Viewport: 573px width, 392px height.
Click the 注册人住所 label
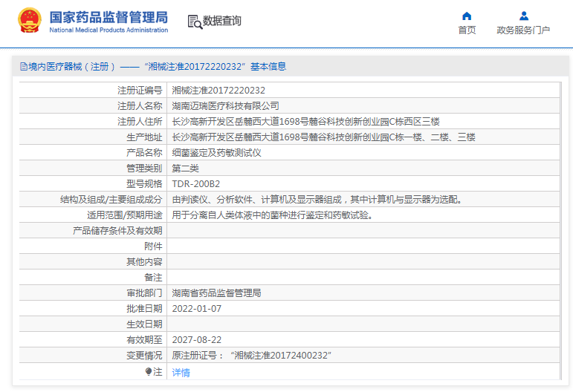click(x=140, y=122)
